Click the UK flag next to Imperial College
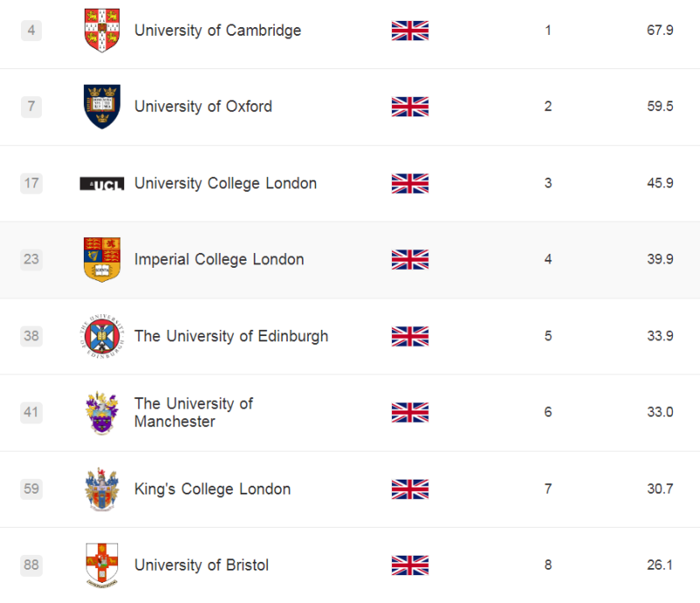The height and width of the screenshot is (603, 700). [409, 260]
